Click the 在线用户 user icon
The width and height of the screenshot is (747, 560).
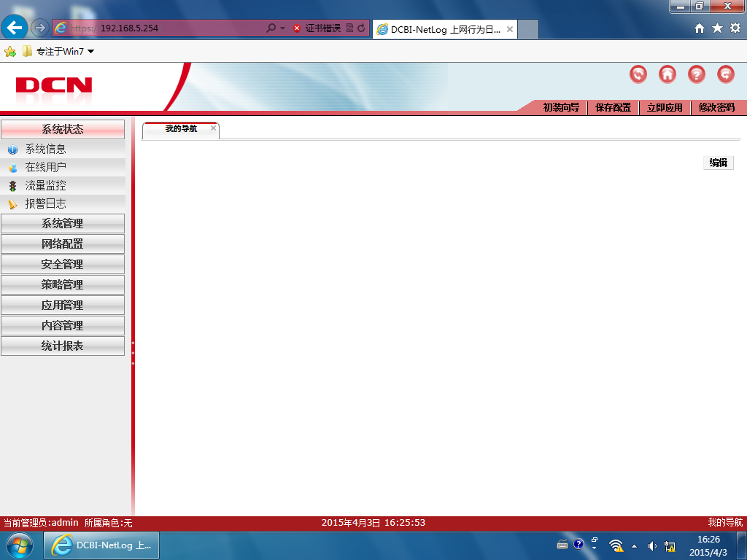(12, 168)
